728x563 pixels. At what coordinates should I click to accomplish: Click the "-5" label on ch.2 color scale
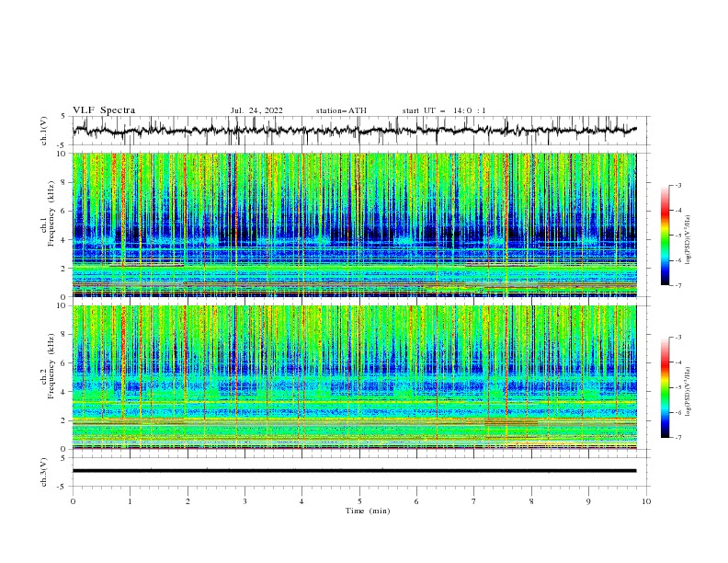coord(677,387)
